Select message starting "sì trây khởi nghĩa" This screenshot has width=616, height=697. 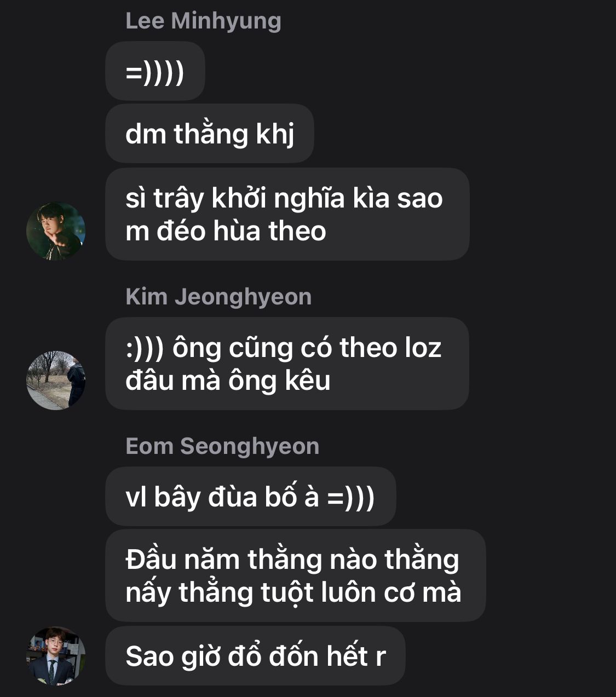tap(287, 214)
